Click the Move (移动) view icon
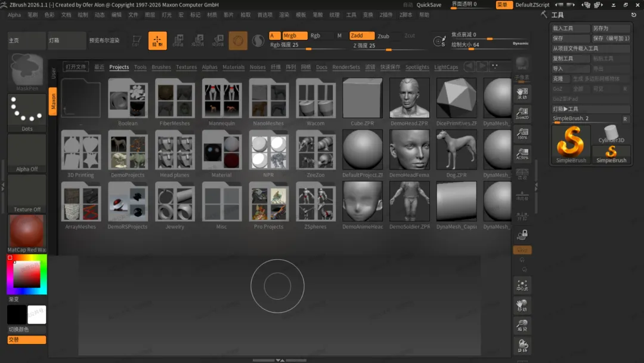 click(522, 306)
